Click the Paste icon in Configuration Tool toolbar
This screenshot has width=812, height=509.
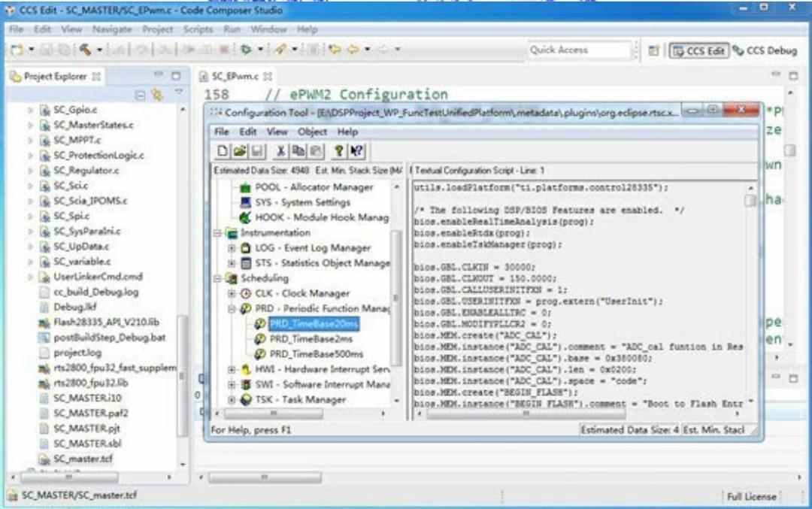316,150
